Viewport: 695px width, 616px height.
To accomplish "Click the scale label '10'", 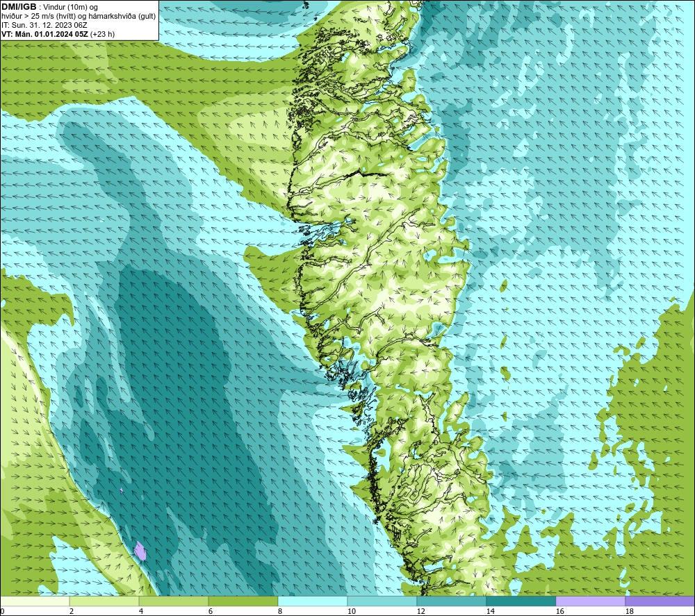I will (351, 612).
